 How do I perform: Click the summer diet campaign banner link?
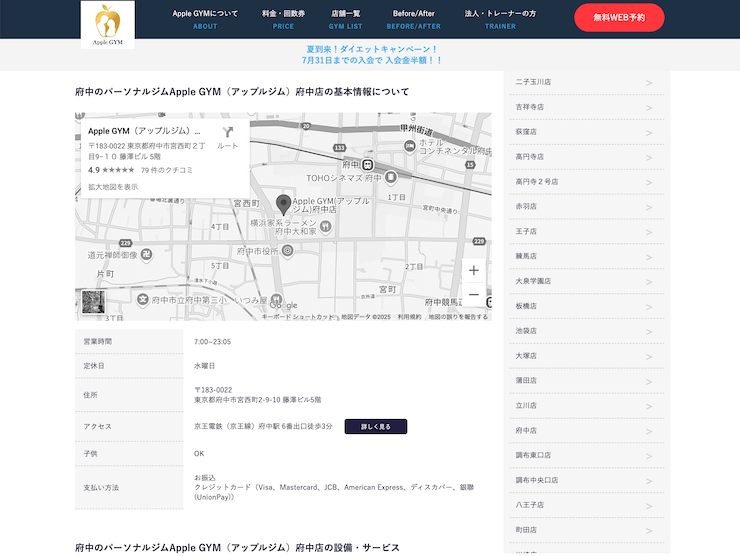pyautogui.click(x=372, y=55)
